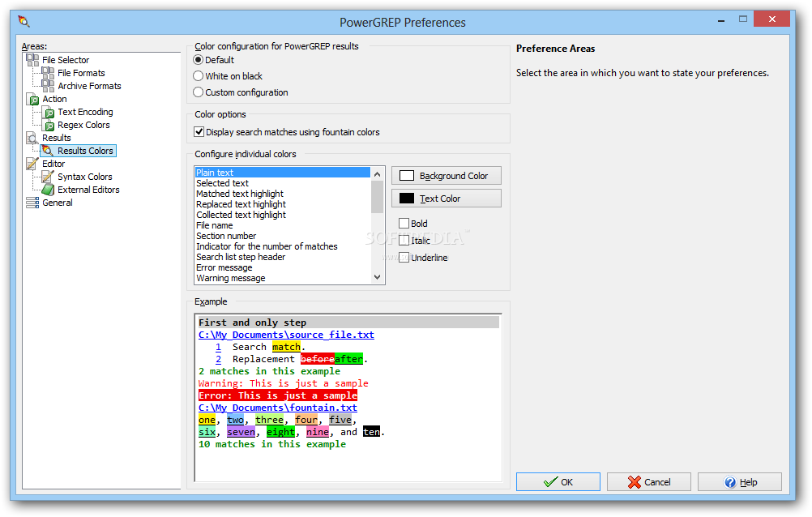The height and width of the screenshot is (517, 812).
Task: Open the Syntax Colors preferences area
Action: point(85,177)
